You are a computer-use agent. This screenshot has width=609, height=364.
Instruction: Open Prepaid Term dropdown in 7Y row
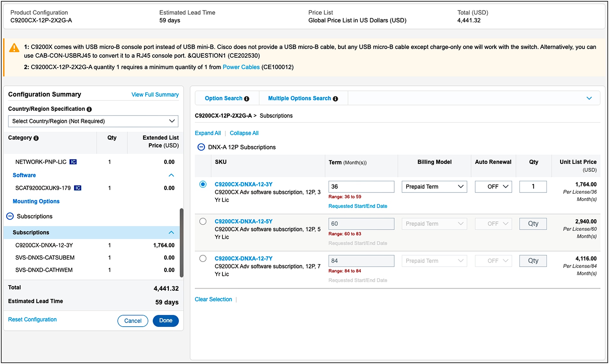pos(434,261)
